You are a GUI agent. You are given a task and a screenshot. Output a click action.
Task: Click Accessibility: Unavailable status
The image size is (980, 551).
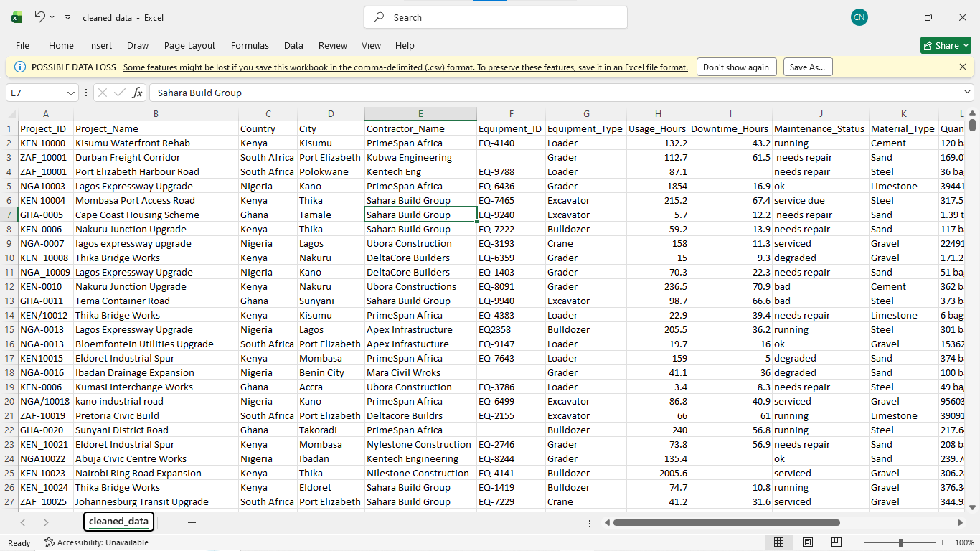[x=96, y=543]
